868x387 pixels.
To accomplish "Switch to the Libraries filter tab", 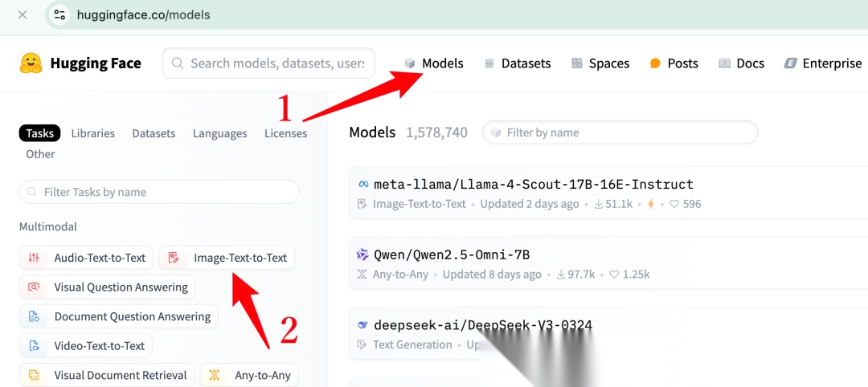I will pos(93,133).
